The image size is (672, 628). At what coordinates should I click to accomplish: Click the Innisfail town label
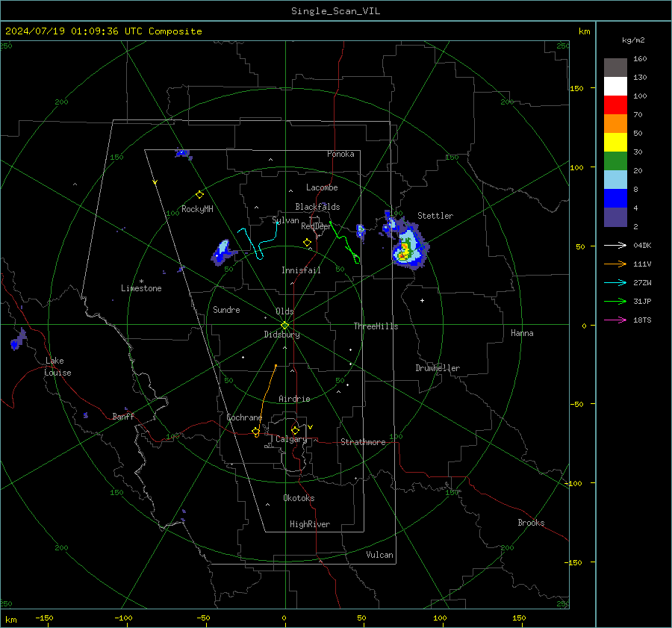301,270
